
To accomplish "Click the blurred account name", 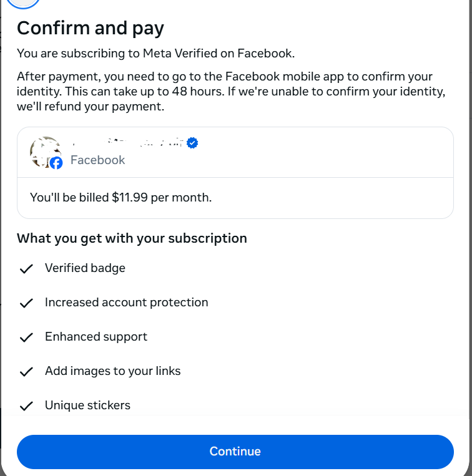I will pos(127,143).
